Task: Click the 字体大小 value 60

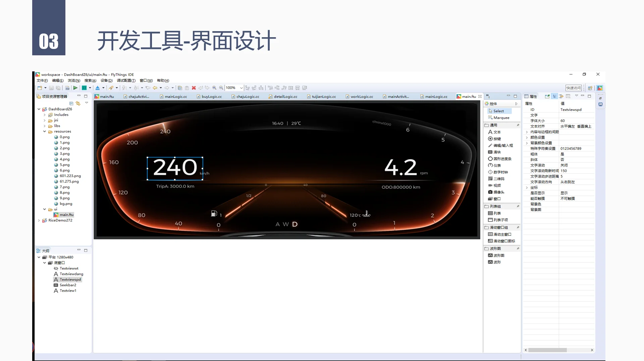Action: pos(577,121)
